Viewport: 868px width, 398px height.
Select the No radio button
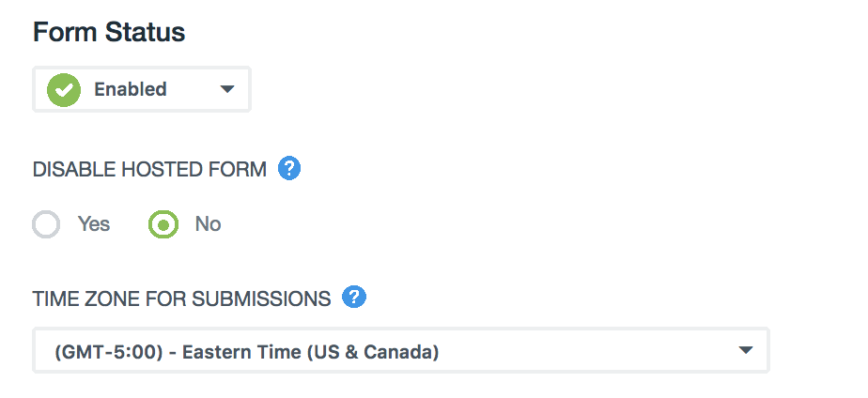[163, 224]
